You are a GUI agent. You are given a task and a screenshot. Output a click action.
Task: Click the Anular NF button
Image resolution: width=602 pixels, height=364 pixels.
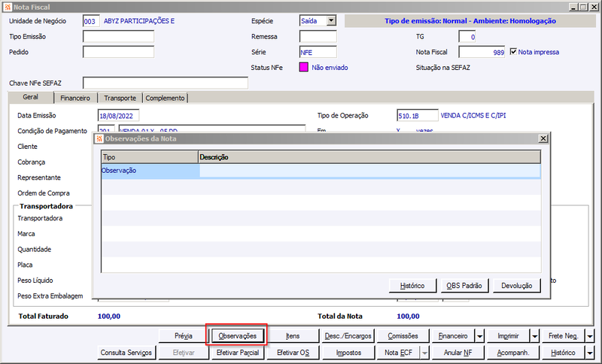[x=458, y=353]
